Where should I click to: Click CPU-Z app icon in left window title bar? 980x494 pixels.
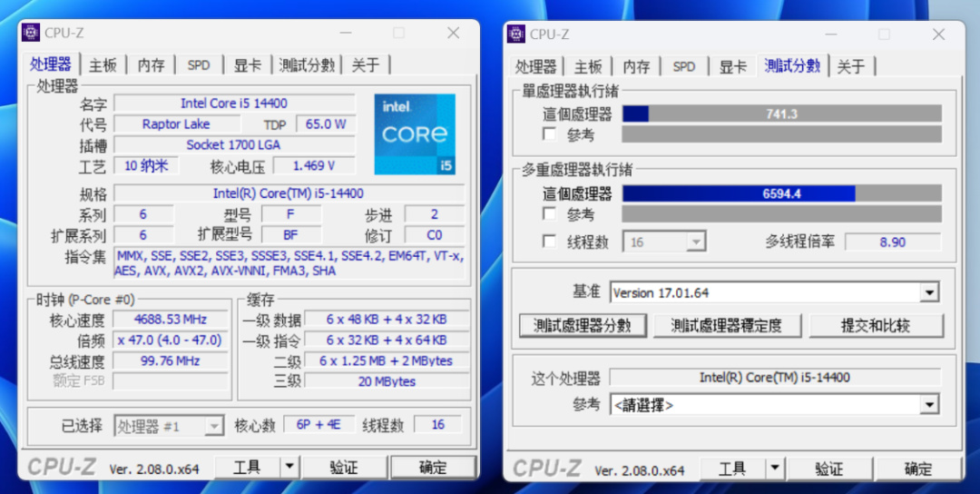pyautogui.click(x=31, y=33)
